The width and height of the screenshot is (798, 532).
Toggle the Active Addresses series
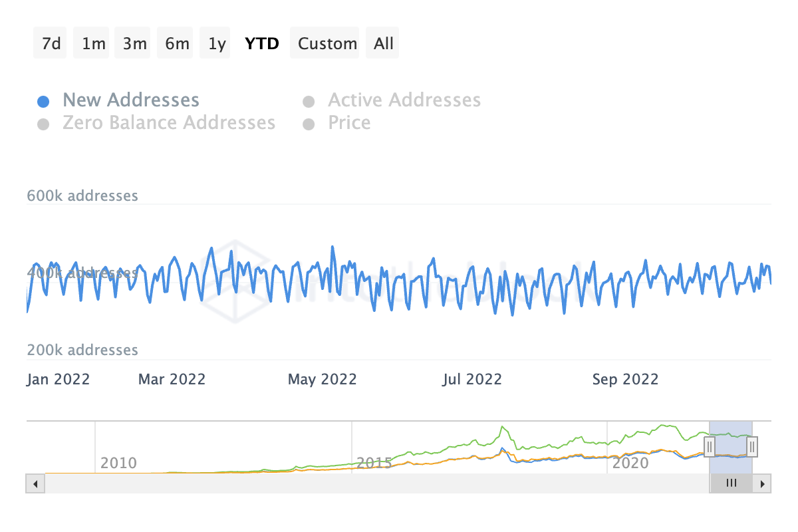click(x=391, y=100)
